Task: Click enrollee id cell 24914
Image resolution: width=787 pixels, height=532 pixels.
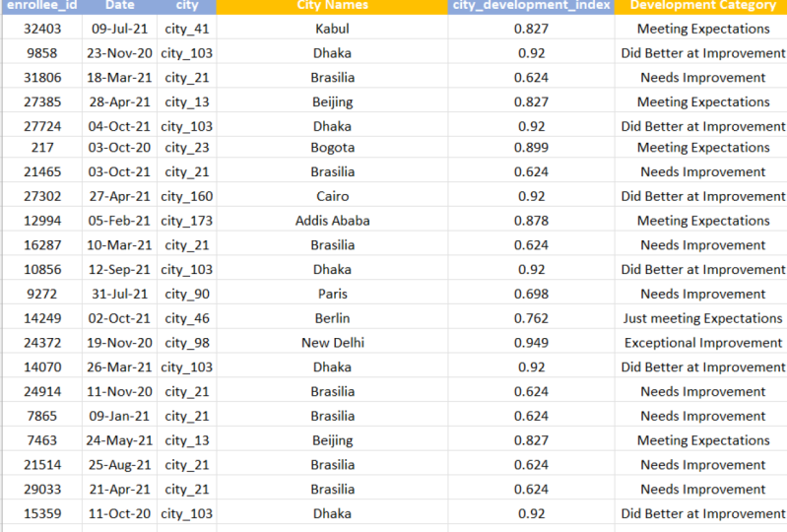Action: pyautogui.click(x=42, y=391)
